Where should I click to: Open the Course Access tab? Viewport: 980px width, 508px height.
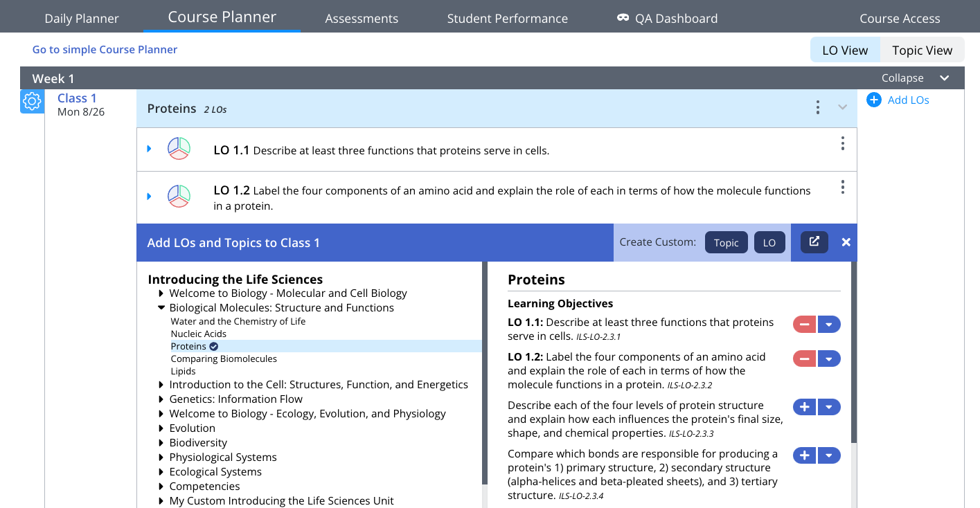(x=900, y=19)
